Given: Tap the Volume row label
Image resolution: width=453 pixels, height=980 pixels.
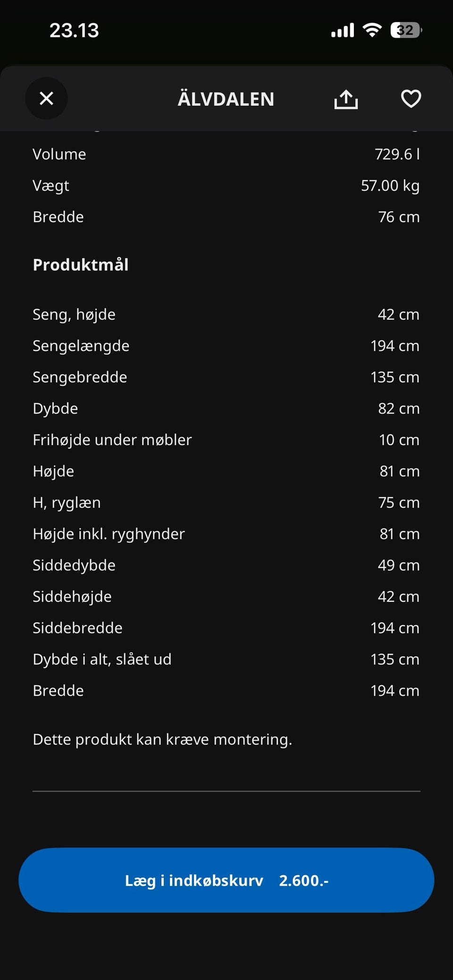Looking at the screenshot, I should (x=59, y=154).
